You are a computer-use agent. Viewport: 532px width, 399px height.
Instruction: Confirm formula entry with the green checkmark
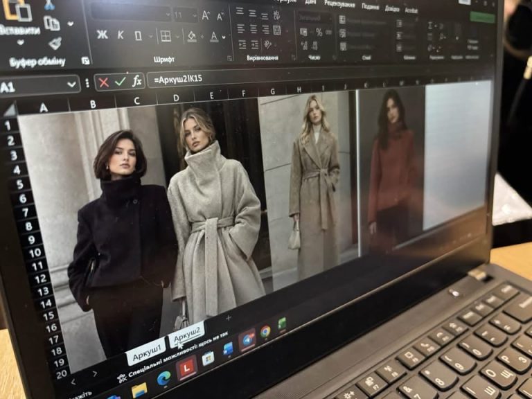pos(120,82)
